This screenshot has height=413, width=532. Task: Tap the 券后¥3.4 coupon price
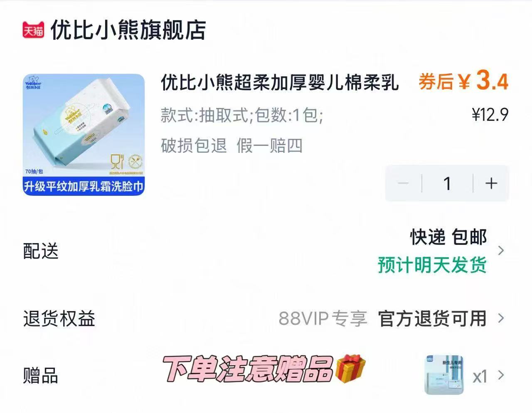coord(463,81)
